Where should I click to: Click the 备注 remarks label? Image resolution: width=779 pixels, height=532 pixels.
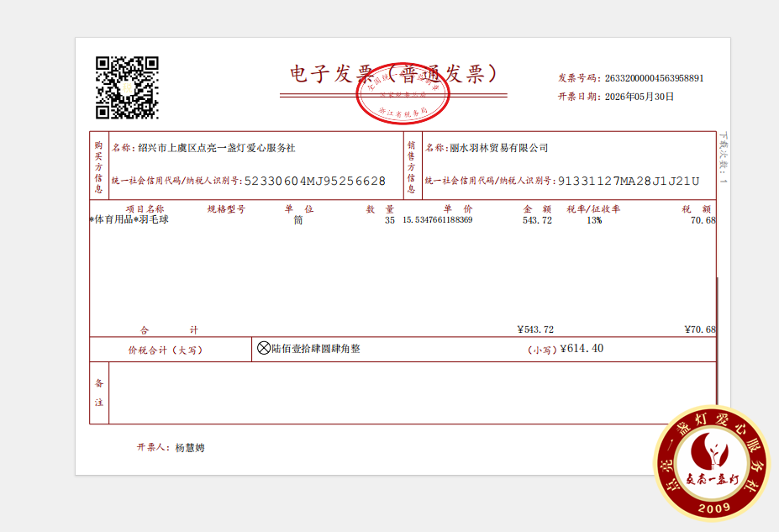pyautogui.click(x=99, y=392)
